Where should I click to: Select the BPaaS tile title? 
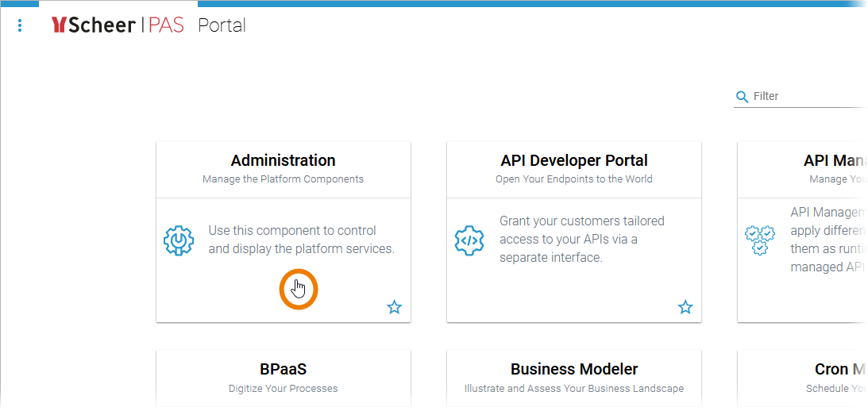(283, 370)
